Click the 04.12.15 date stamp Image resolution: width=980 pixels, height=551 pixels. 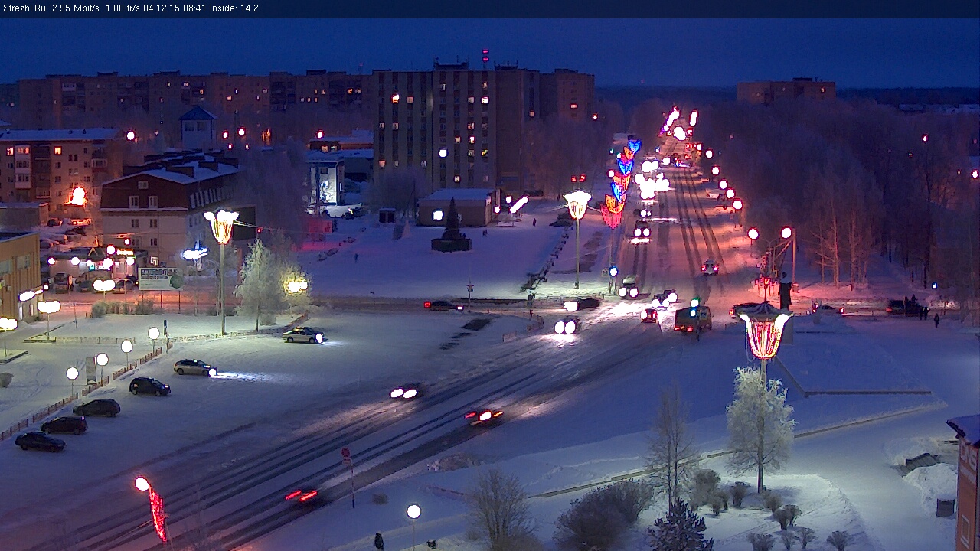(162, 8)
